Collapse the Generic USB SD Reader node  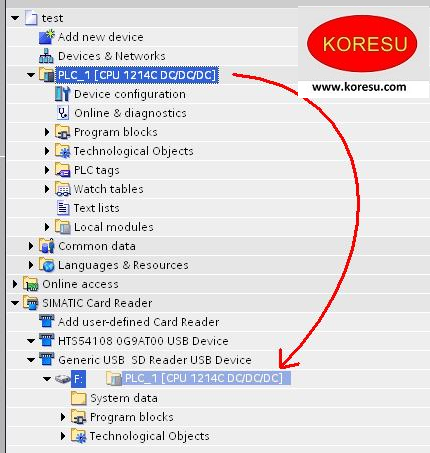[x=31, y=360]
